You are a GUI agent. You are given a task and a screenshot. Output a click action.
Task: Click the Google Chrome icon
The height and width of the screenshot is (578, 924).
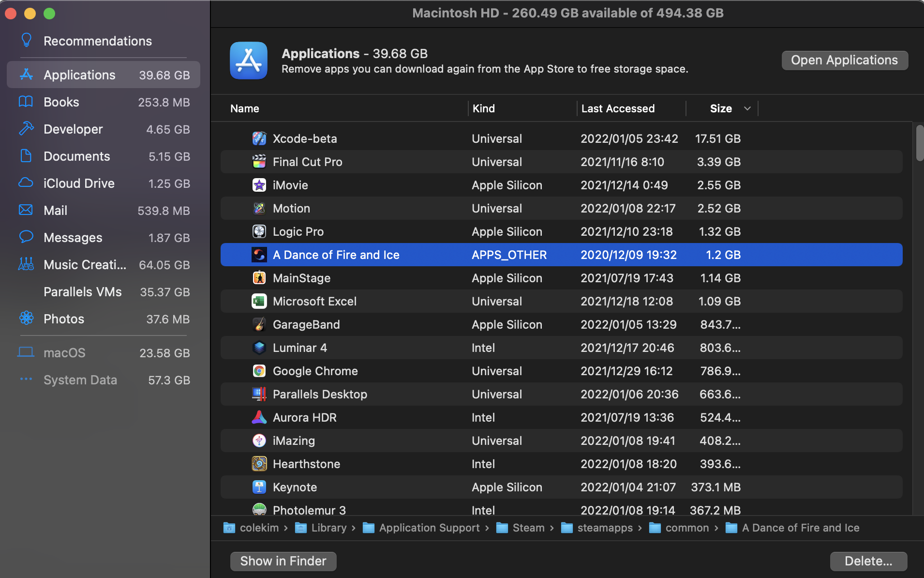point(259,371)
